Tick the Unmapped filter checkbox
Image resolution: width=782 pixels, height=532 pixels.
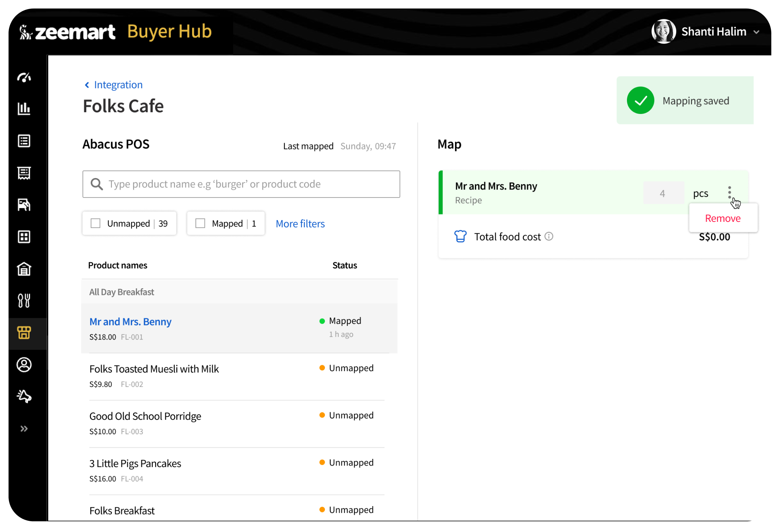point(95,224)
